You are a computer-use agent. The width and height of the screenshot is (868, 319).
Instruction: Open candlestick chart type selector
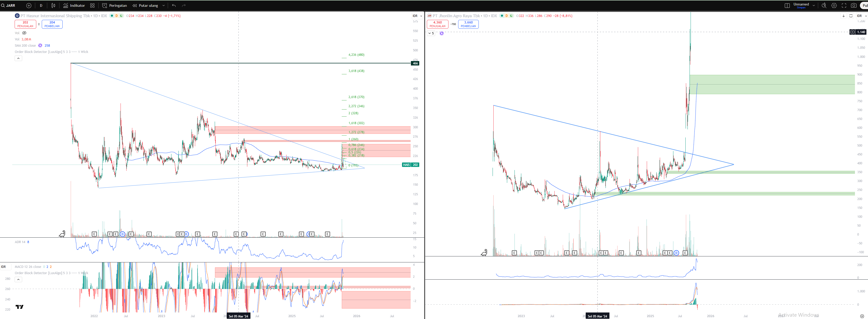pyautogui.click(x=53, y=5)
